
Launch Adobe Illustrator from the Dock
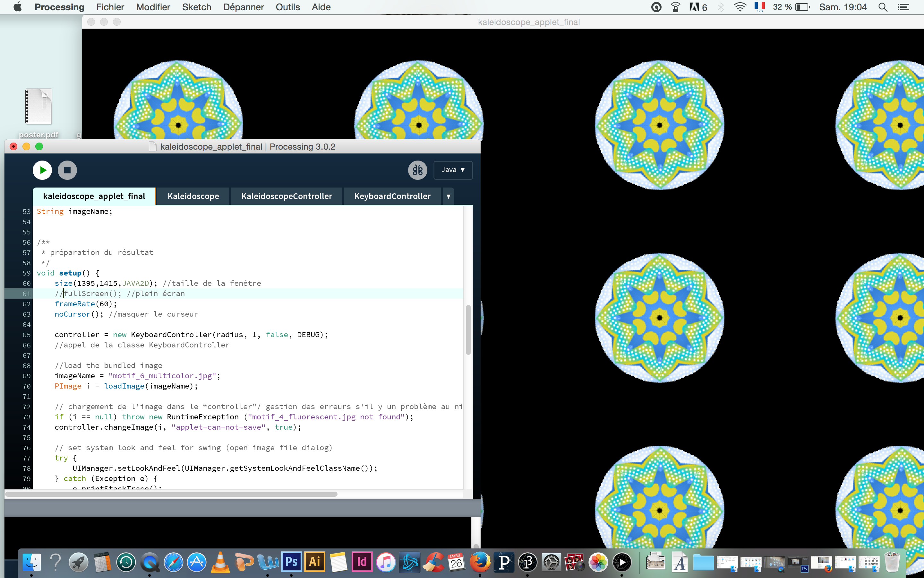[315, 562]
